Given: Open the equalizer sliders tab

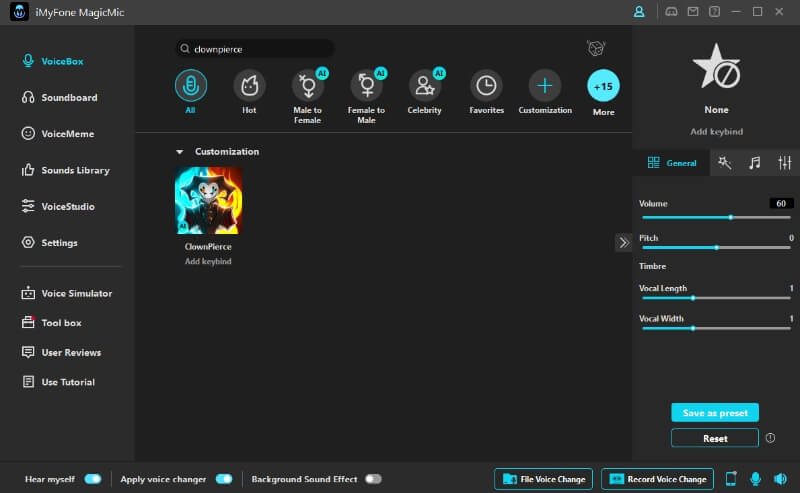Looking at the screenshot, I should pyautogui.click(x=785, y=163).
